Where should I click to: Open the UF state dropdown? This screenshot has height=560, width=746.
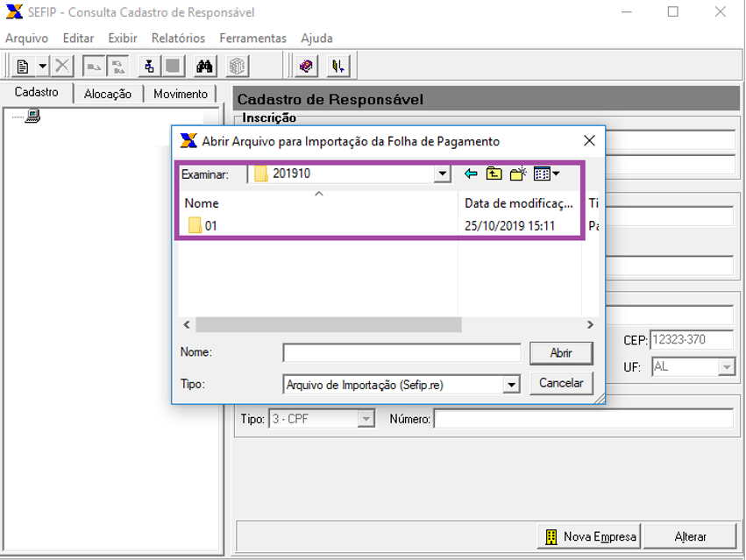727,367
